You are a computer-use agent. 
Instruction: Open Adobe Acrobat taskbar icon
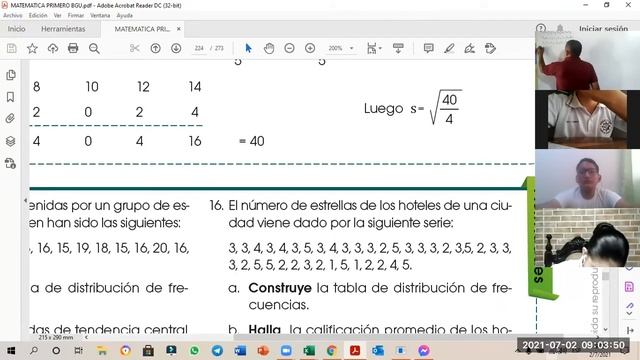click(x=355, y=351)
